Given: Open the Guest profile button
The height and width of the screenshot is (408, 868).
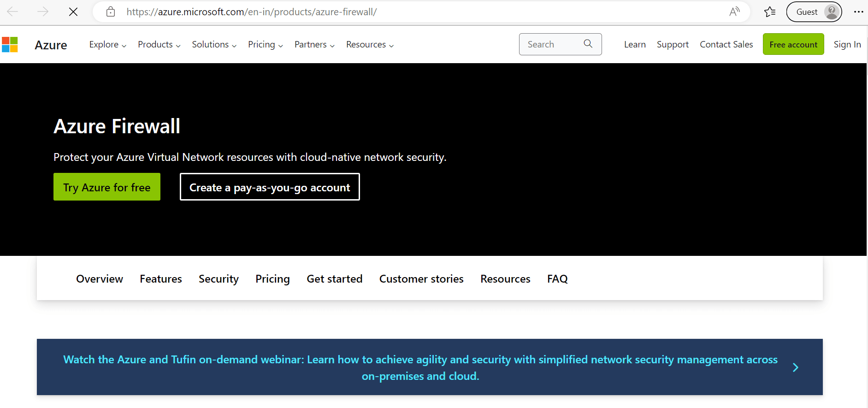Looking at the screenshot, I should 814,12.
